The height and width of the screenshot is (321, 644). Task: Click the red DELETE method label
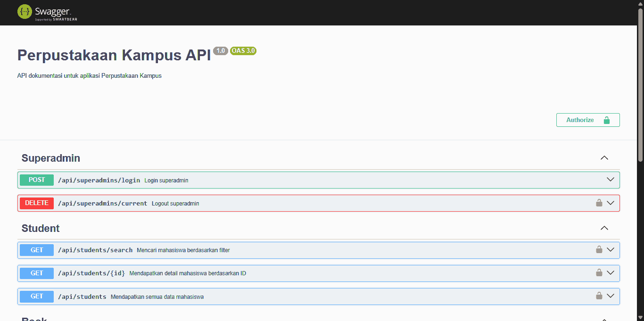click(x=37, y=203)
